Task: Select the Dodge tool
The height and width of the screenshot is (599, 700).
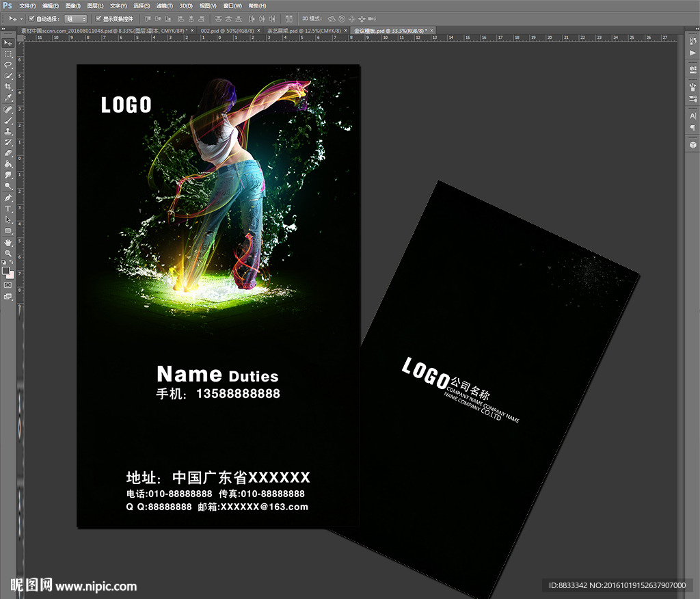Action: pos(8,186)
